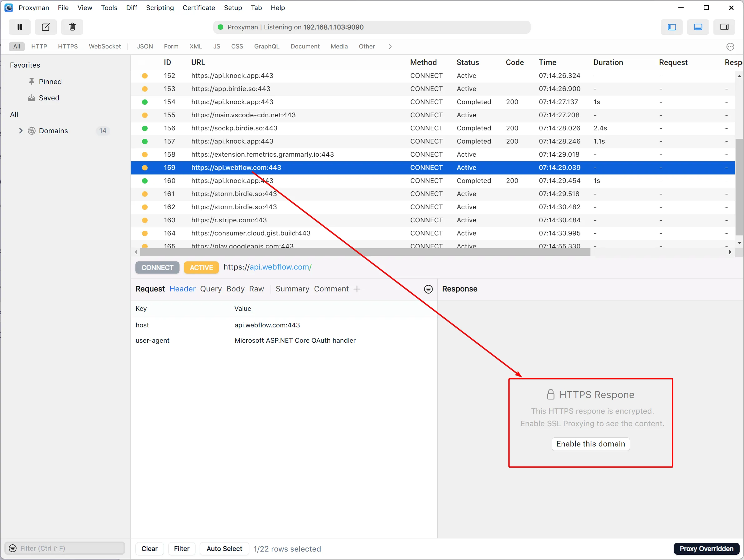The height and width of the screenshot is (560, 744).
Task: Open the compose new request icon
Action: point(46,27)
